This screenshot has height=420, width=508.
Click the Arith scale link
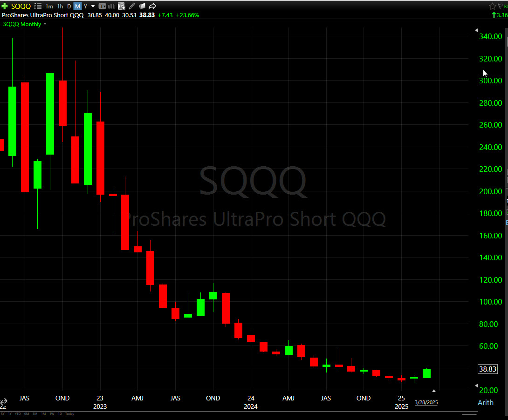485,402
